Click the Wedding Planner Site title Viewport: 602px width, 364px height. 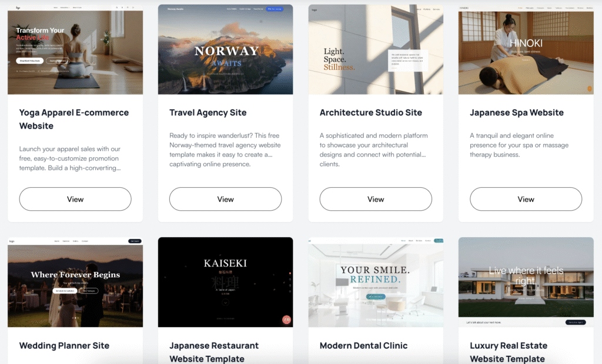point(64,346)
